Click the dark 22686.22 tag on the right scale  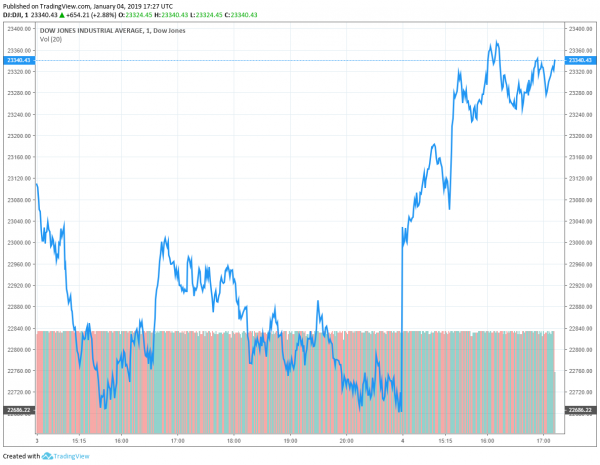(580, 410)
